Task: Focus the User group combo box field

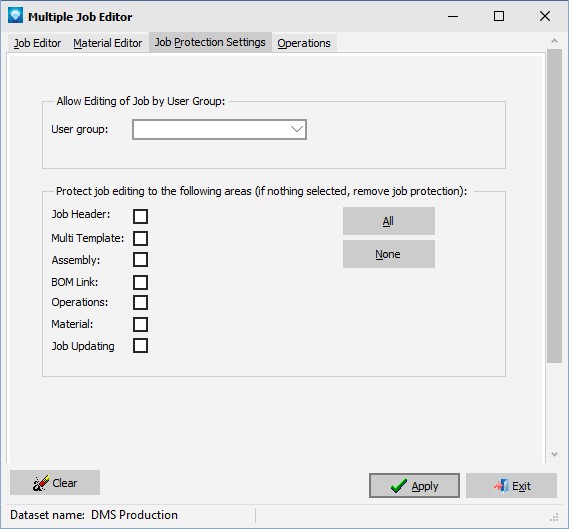Action: tap(219, 129)
